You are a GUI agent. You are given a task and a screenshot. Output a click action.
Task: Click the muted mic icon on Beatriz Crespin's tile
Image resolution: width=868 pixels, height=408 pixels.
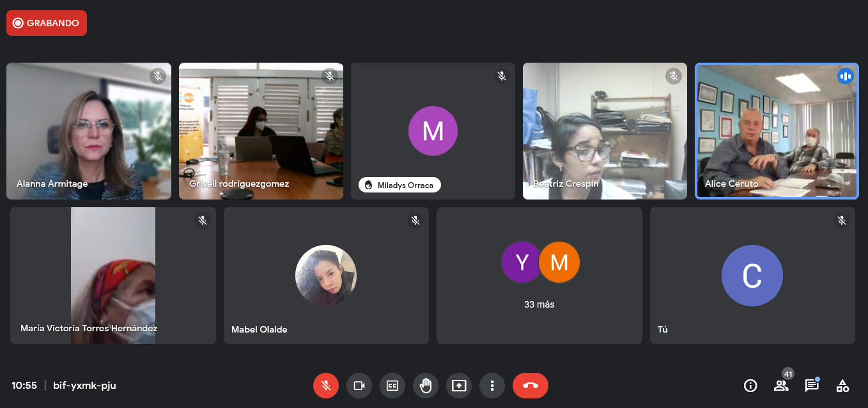674,76
